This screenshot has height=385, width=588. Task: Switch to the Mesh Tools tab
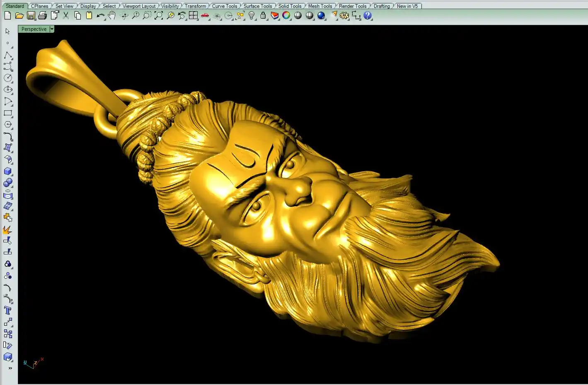coord(320,6)
